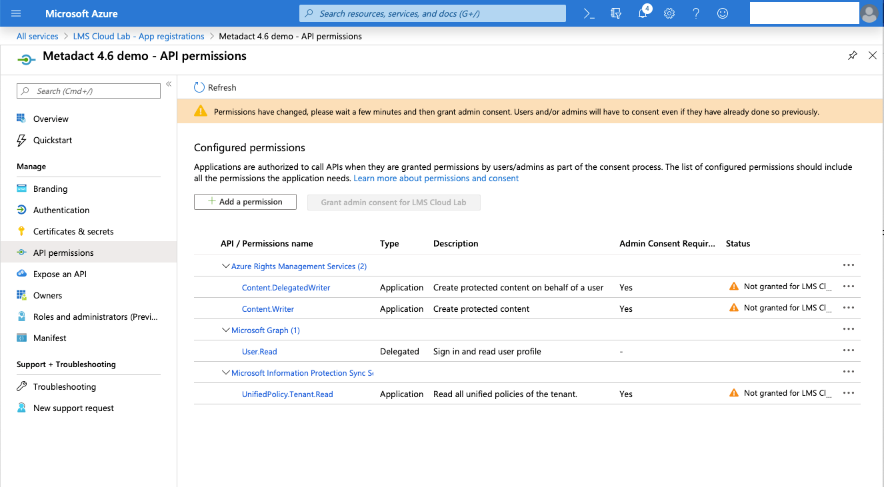The width and height of the screenshot is (884, 487).
Task: Open more options for Microsoft Information Protection Sync group
Action: [848, 372]
